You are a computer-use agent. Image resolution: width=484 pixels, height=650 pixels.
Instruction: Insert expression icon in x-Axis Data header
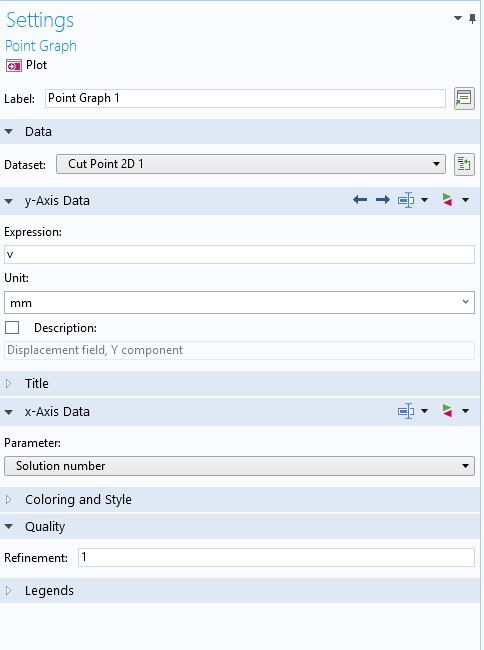(406, 411)
